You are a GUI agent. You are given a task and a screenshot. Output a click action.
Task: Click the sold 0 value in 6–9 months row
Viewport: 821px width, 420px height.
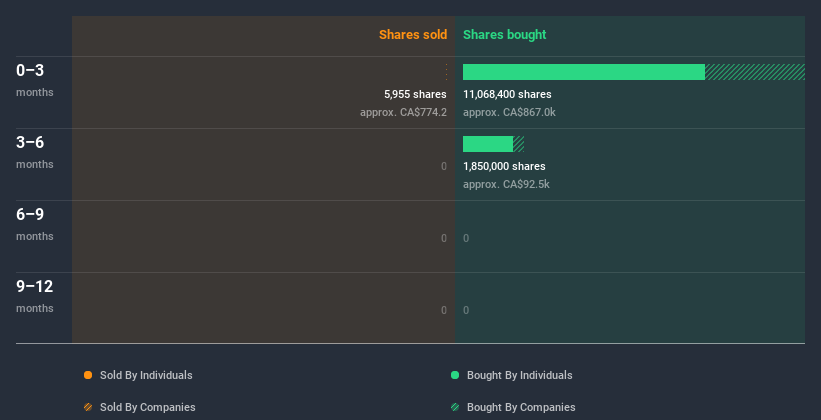444,238
